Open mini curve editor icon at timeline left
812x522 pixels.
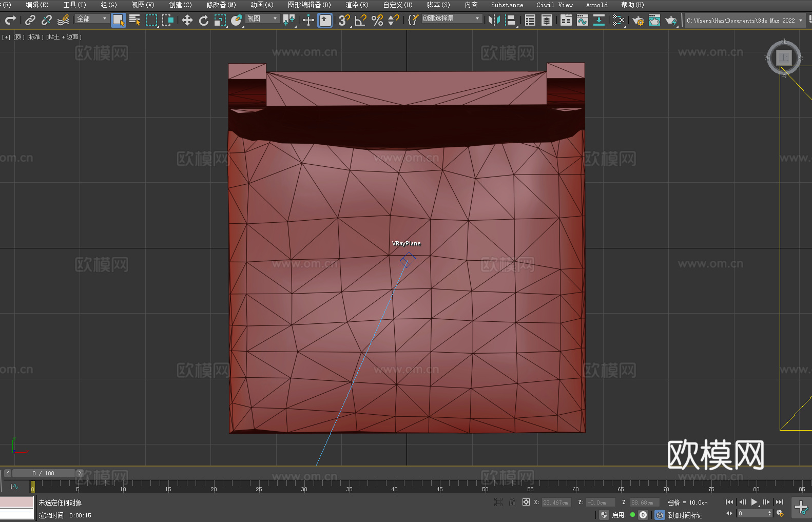14,486
